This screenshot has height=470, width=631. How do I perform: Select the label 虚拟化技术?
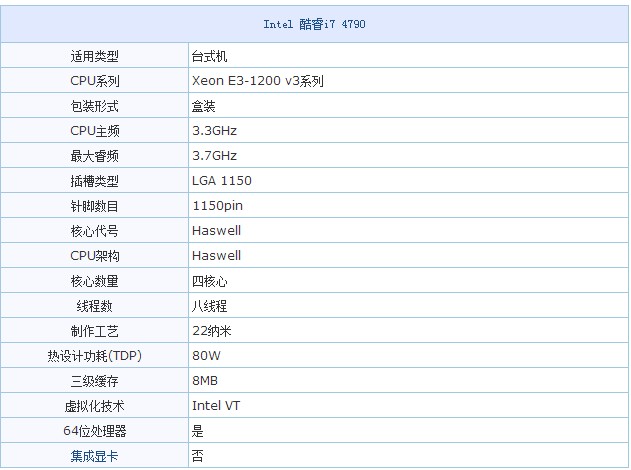click(x=94, y=406)
